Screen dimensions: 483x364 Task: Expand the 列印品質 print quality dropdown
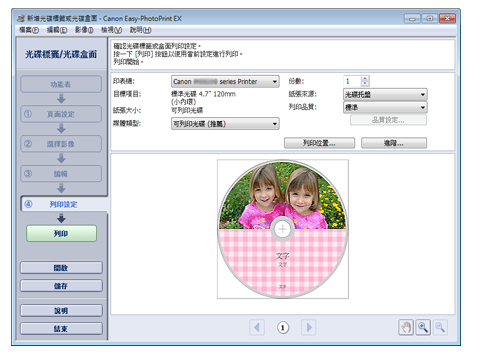pos(385,107)
